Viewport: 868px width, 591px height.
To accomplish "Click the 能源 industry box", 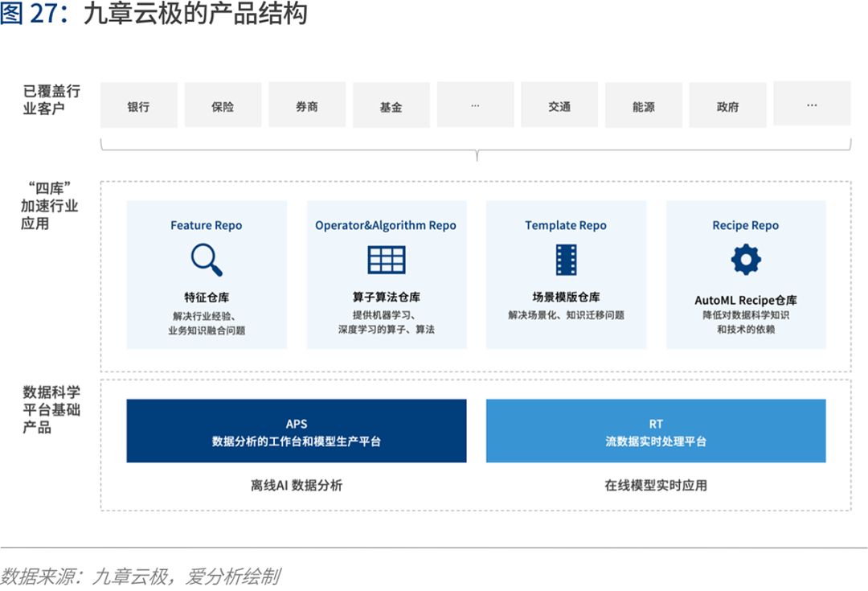I will 643,105.
